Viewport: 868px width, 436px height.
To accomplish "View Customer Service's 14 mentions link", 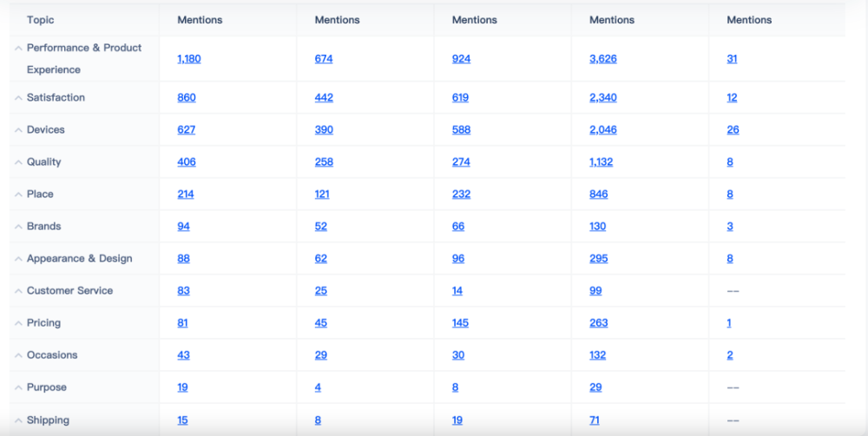I will (x=457, y=290).
